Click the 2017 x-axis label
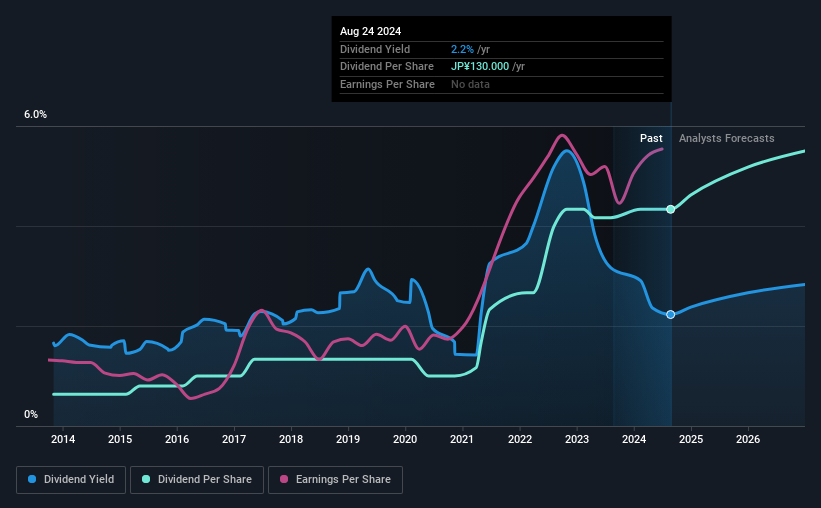The width and height of the screenshot is (821, 508). (234, 439)
